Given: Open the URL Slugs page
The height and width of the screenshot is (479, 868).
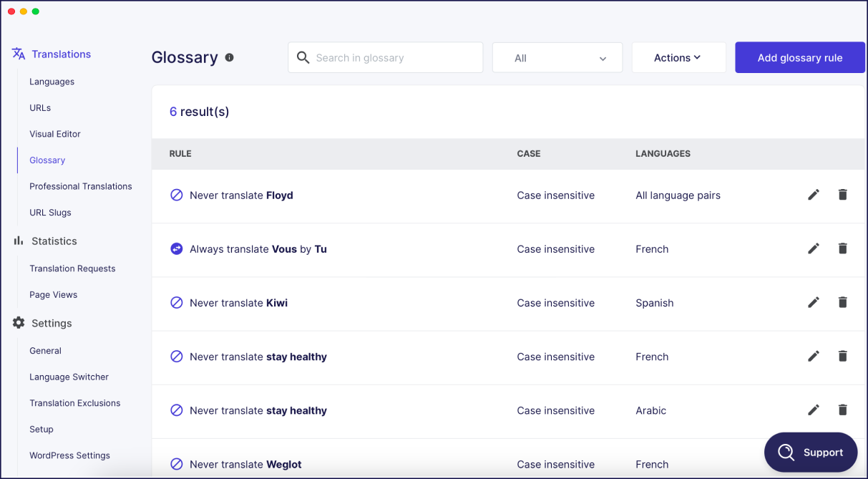Looking at the screenshot, I should 50,213.
